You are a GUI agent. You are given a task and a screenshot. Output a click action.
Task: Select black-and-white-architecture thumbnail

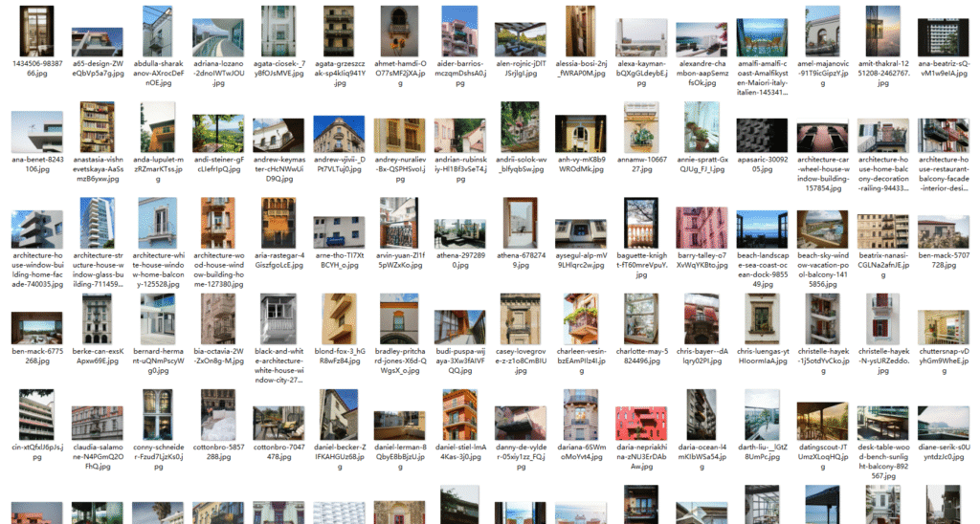278,319
